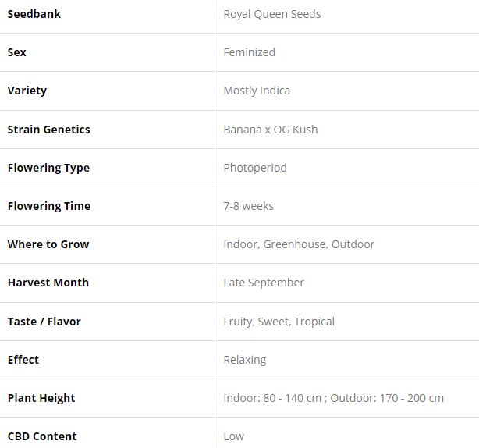Click the Plant Height indoor/outdoor value
Viewport: 479px width, 448px height.
click(x=333, y=398)
